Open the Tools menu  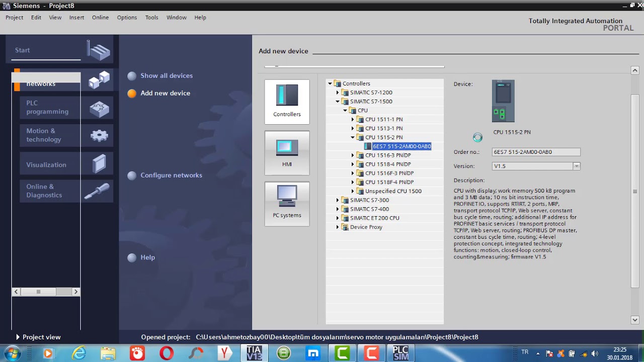click(x=151, y=18)
